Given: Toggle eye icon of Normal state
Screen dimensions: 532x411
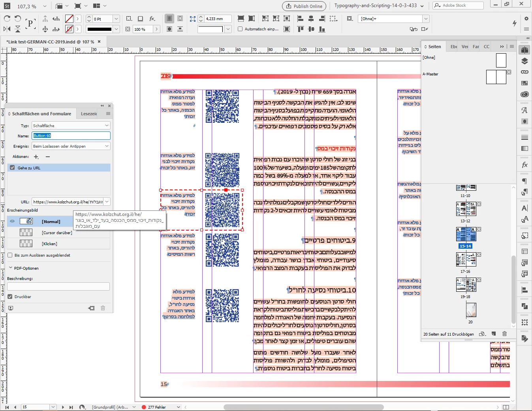Looking at the screenshot, I should (12, 221).
